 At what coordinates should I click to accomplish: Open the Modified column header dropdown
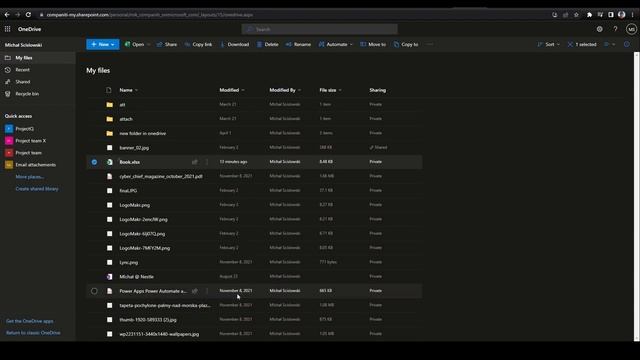pos(232,90)
